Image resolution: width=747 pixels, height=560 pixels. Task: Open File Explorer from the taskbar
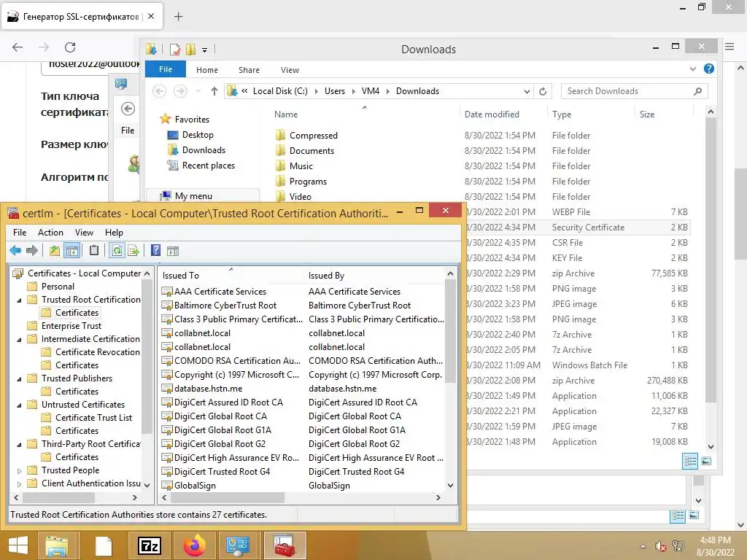57,545
